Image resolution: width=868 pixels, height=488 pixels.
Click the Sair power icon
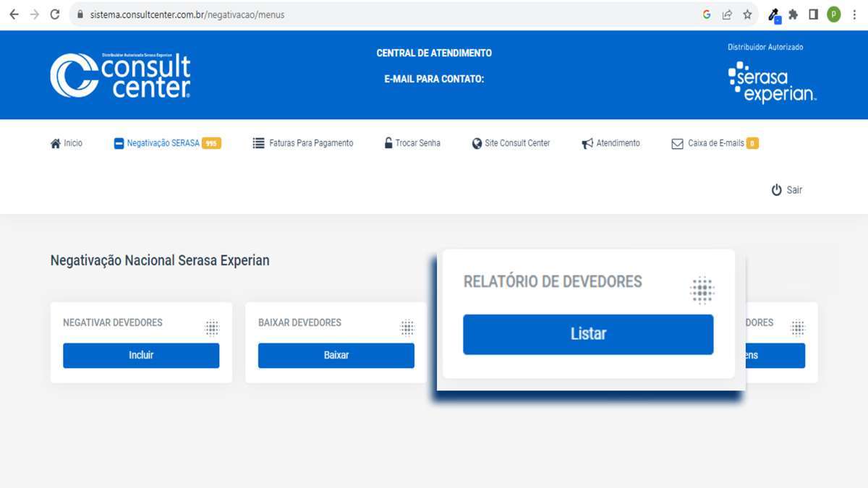(x=777, y=190)
